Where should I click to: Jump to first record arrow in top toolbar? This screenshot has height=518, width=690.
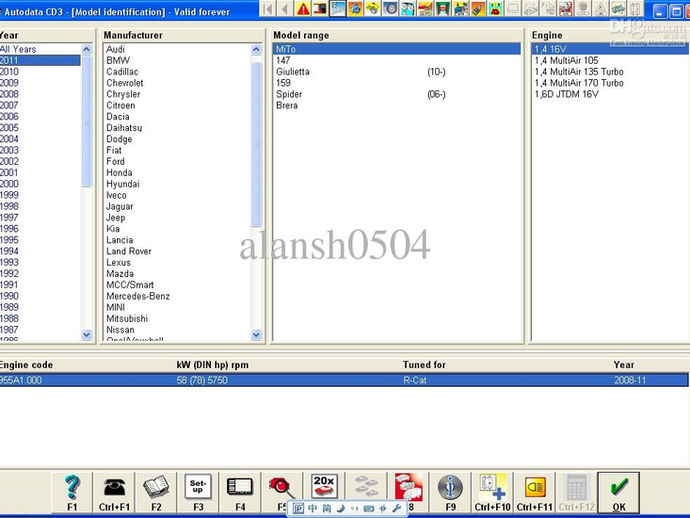click(x=268, y=9)
